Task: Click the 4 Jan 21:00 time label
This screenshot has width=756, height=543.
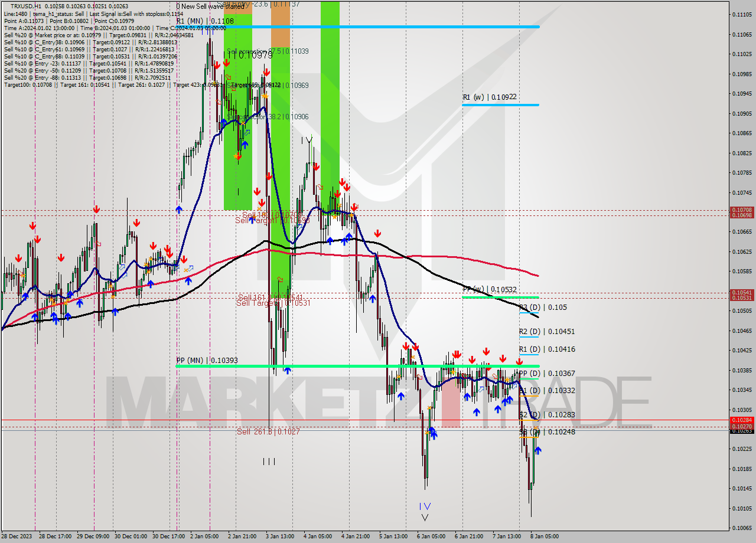Action: tap(355, 537)
